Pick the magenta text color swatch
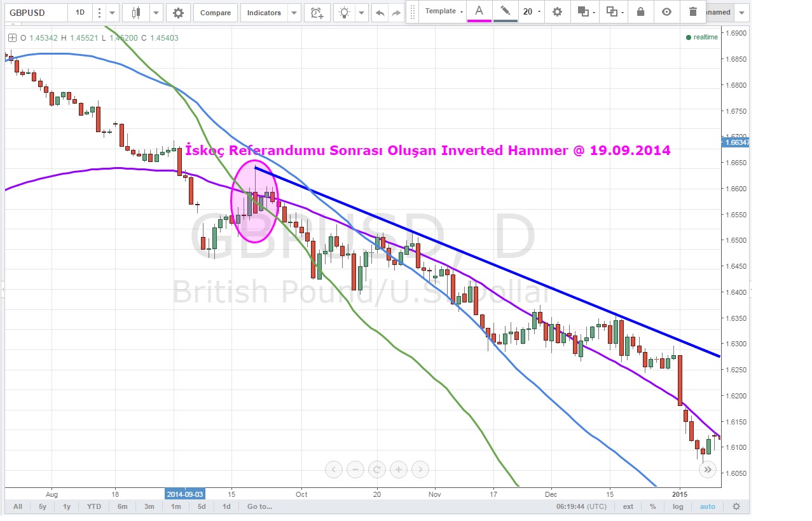Screen dimensions: 812x521 [479, 11]
